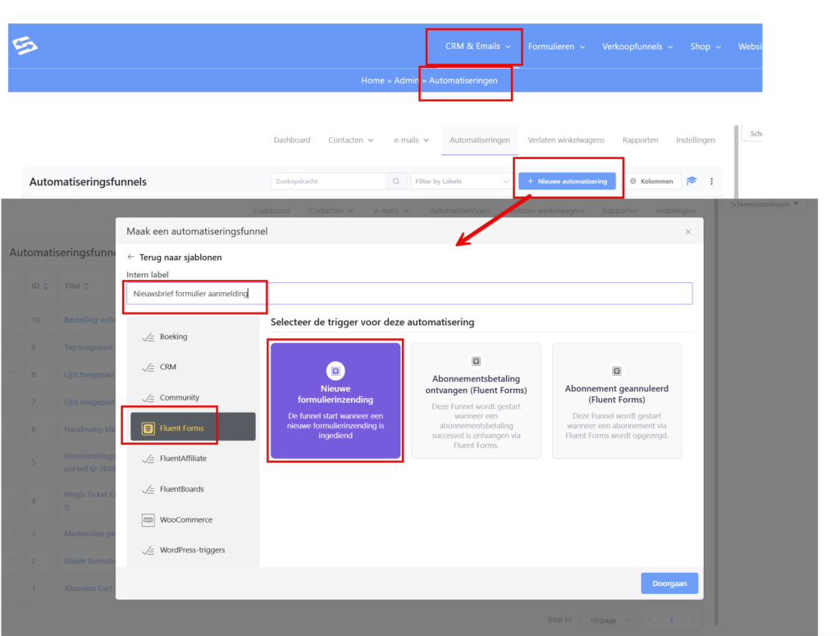Open the Filter by Labels dropdown
Screen dimensions: 840x636
click(462, 181)
